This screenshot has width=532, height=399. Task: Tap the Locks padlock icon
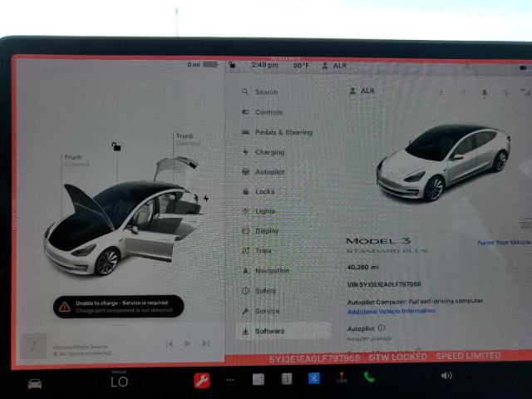(246, 192)
